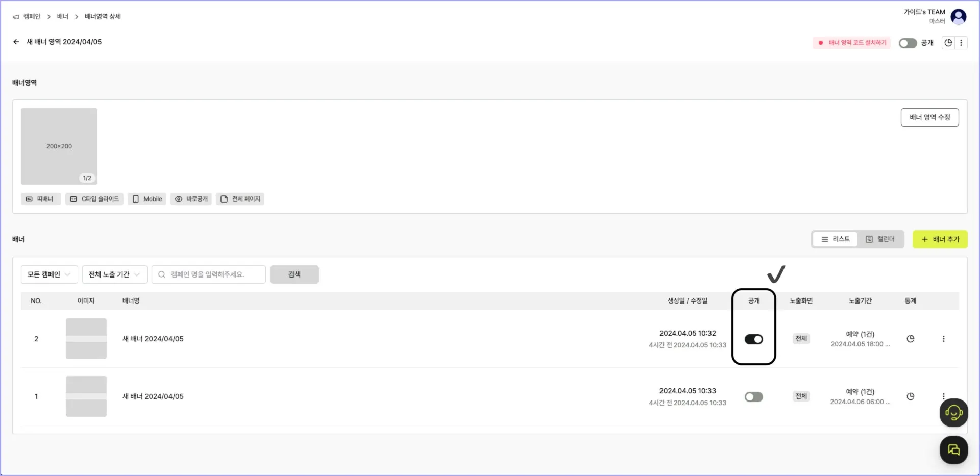This screenshot has height=476, width=980.
Task: Click the 배너 영역 수정 button
Action: click(x=929, y=117)
